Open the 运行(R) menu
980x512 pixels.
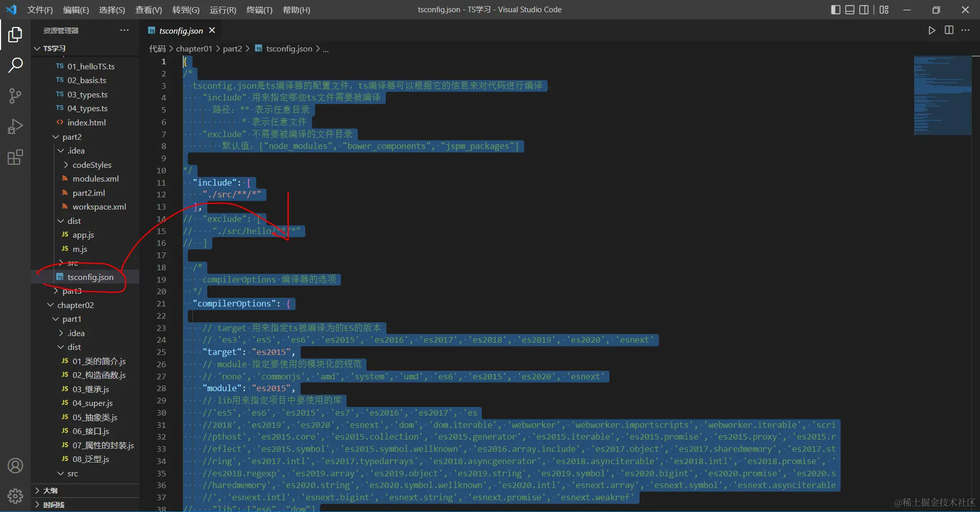pos(223,10)
